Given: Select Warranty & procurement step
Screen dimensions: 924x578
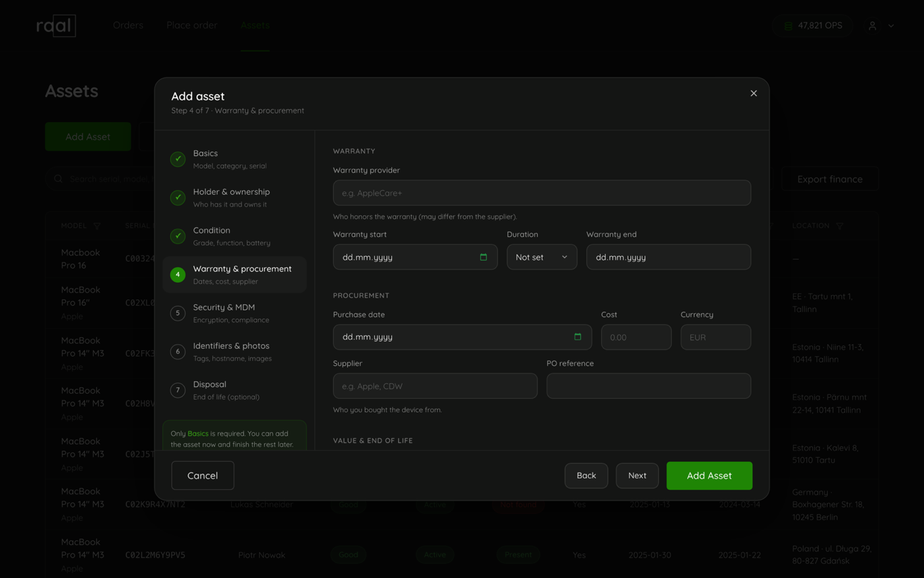Looking at the screenshot, I should (x=234, y=274).
